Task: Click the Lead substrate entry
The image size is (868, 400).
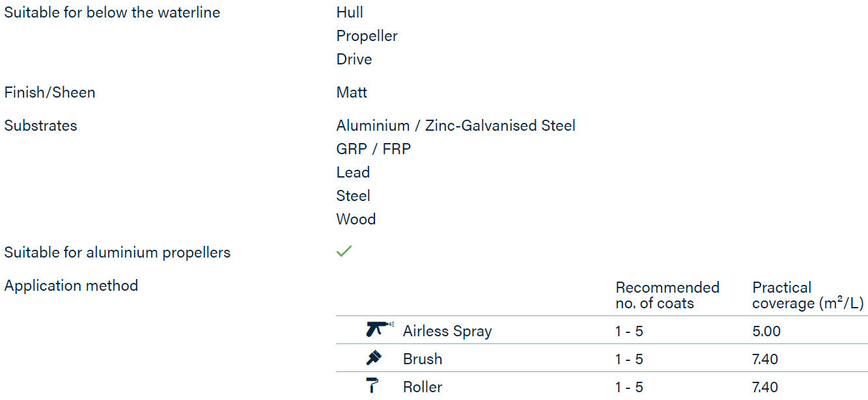Action: 353,172
